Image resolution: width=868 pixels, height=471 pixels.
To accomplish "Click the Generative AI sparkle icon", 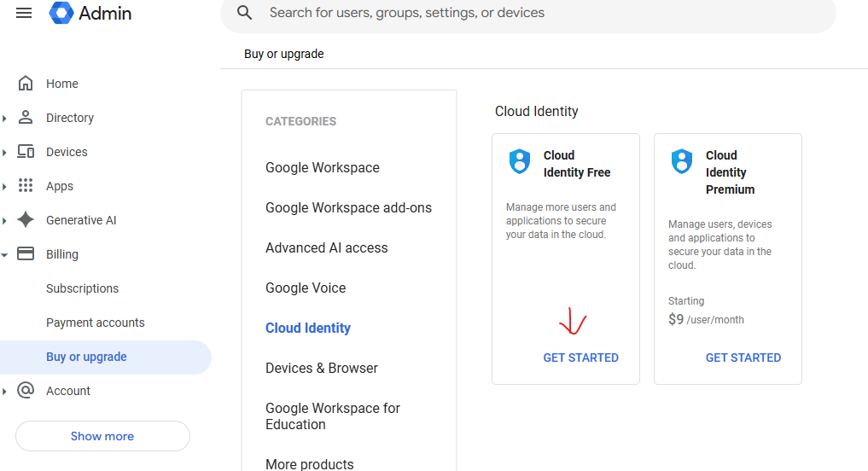I will 26,220.
